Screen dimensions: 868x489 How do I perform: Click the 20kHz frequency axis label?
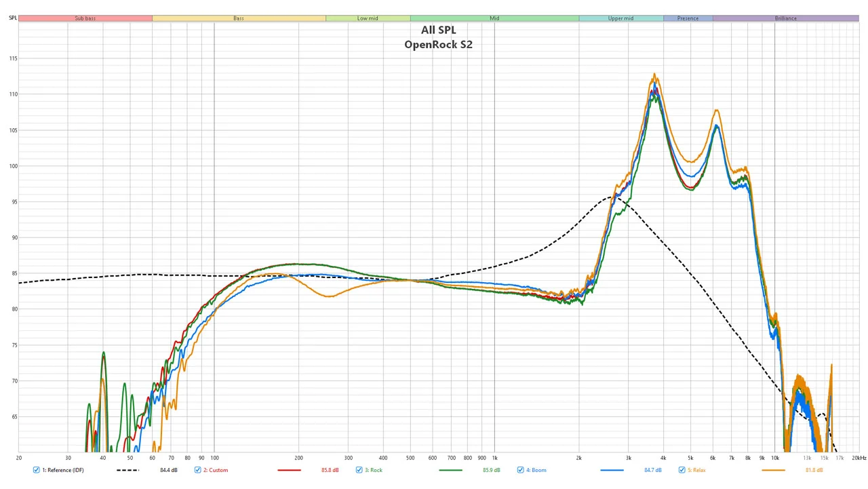point(859,458)
